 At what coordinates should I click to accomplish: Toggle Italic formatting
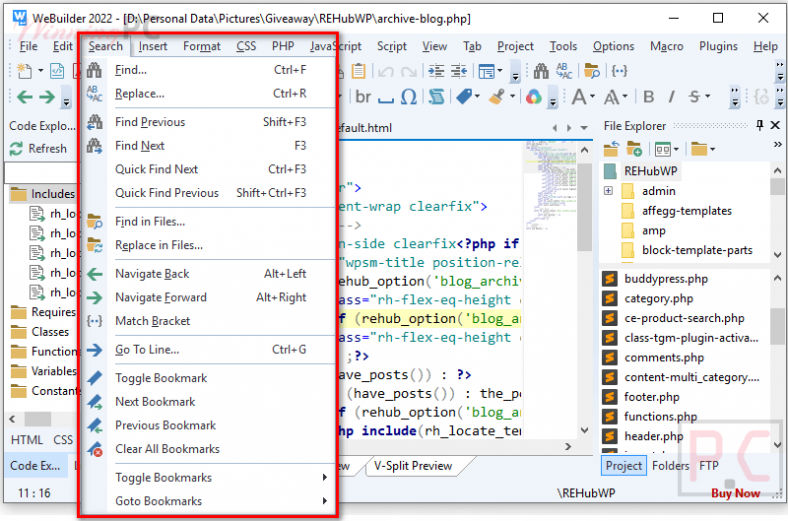[671, 96]
